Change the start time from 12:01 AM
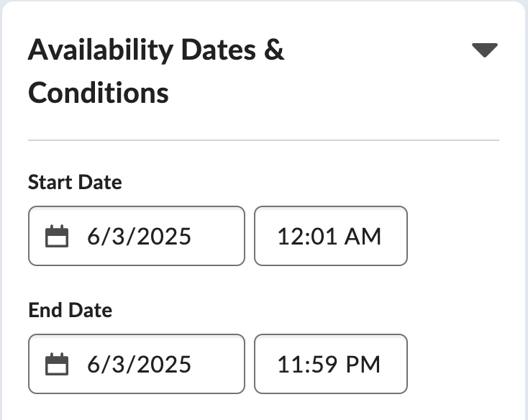This screenshot has width=528, height=420. (x=331, y=236)
